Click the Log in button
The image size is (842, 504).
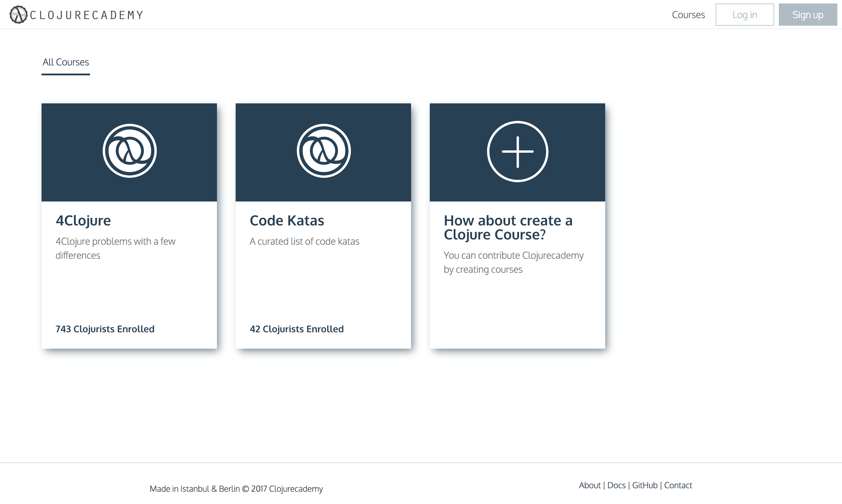pyautogui.click(x=744, y=15)
